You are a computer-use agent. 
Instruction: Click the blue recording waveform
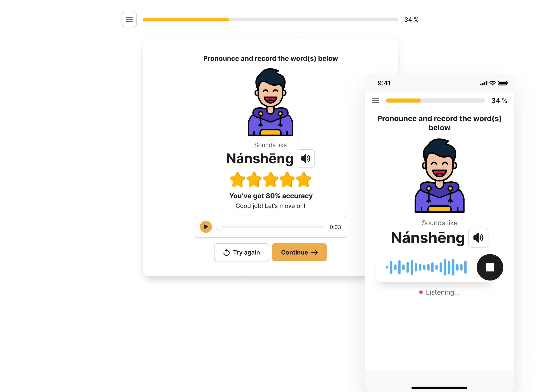click(x=426, y=267)
